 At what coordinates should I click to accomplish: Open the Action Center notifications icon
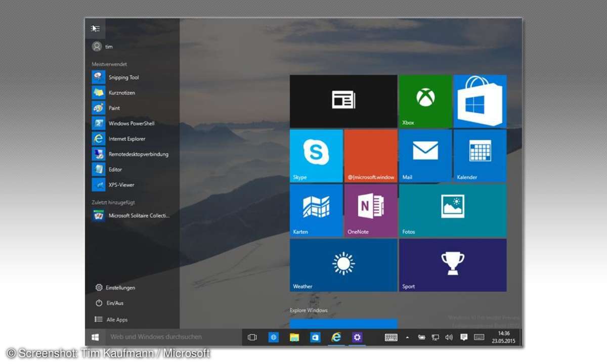click(x=464, y=337)
